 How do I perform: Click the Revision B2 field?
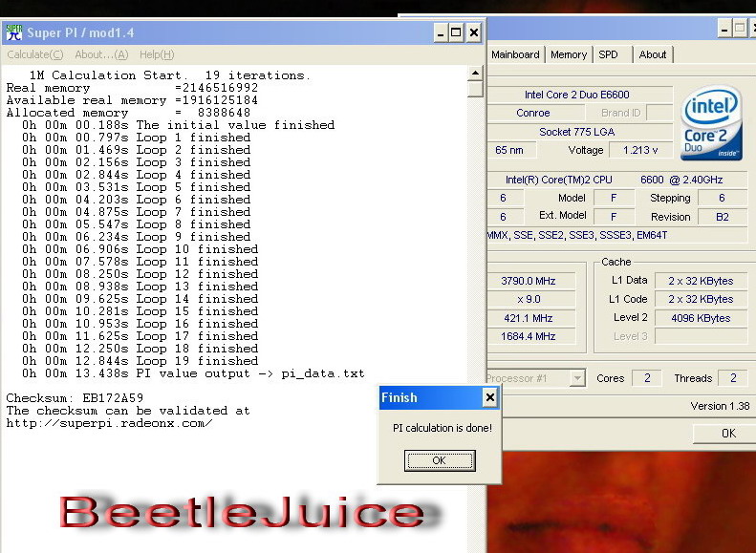pos(723,217)
